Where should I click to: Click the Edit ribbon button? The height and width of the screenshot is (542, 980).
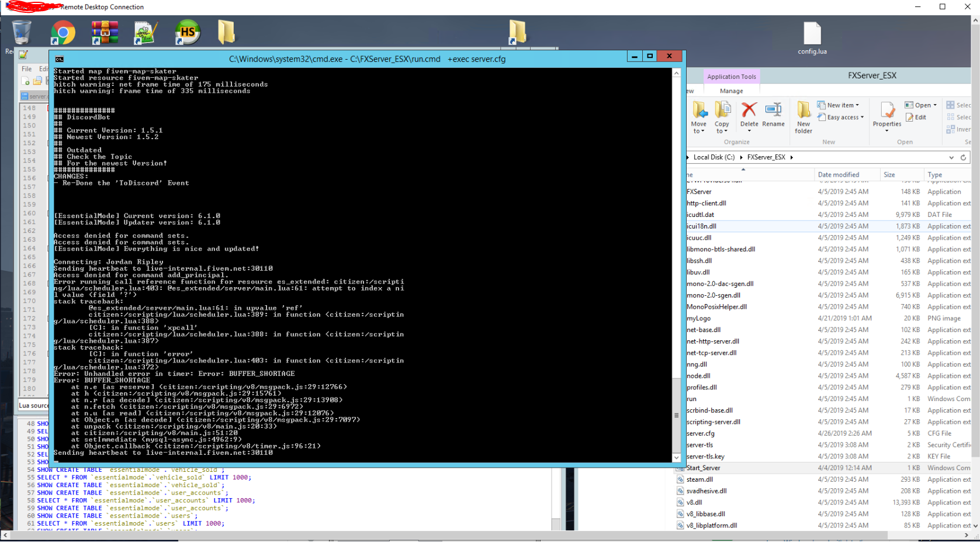click(916, 118)
